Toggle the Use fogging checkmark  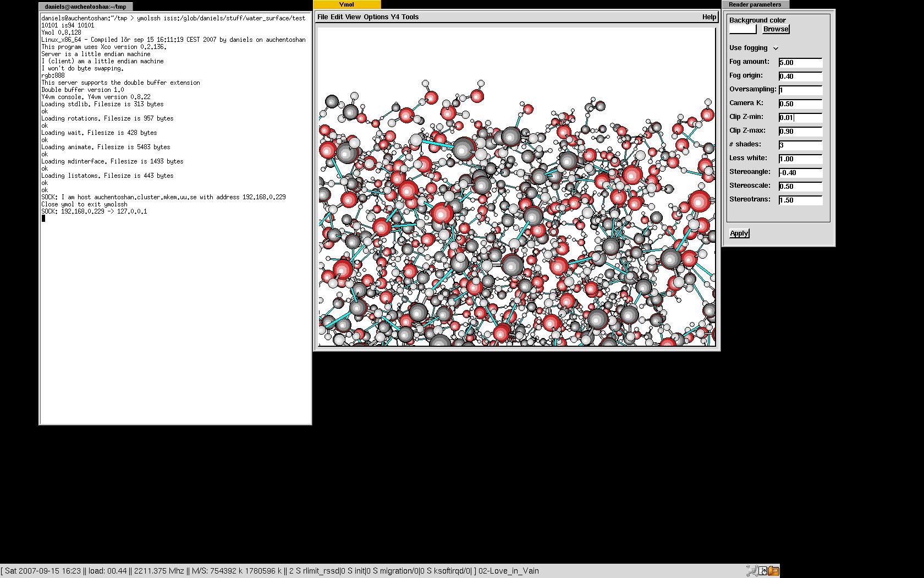776,48
